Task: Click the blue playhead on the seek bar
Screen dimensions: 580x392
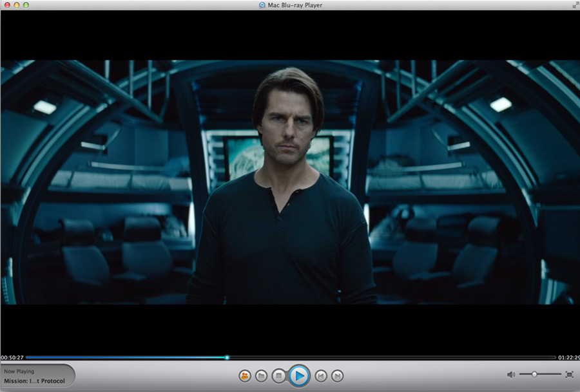Action: point(227,357)
